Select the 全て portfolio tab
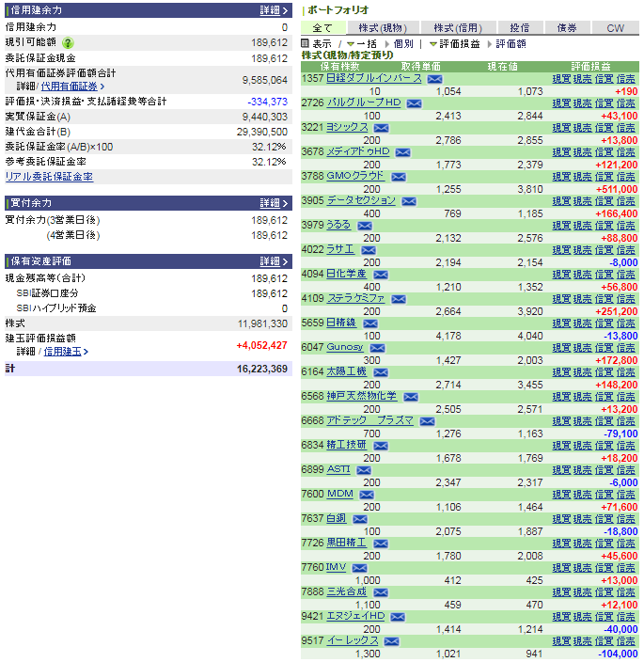 point(322,28)
